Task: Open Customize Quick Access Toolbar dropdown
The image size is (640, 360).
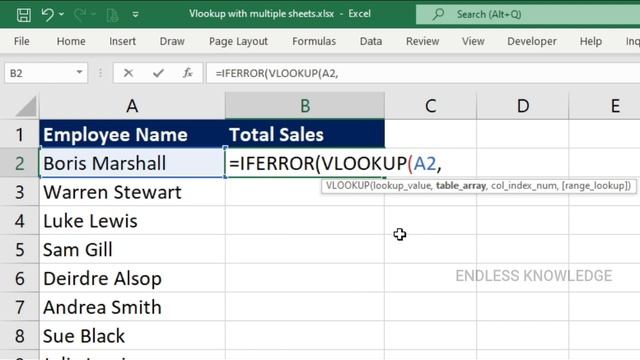Action: click(135, 15)
